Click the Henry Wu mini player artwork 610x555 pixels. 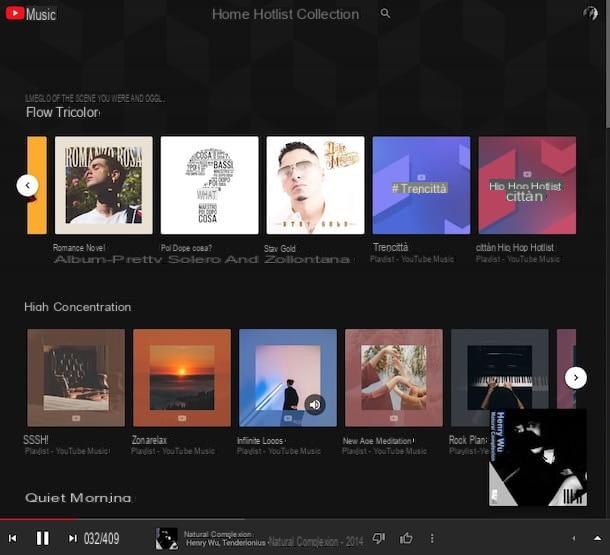538,457
